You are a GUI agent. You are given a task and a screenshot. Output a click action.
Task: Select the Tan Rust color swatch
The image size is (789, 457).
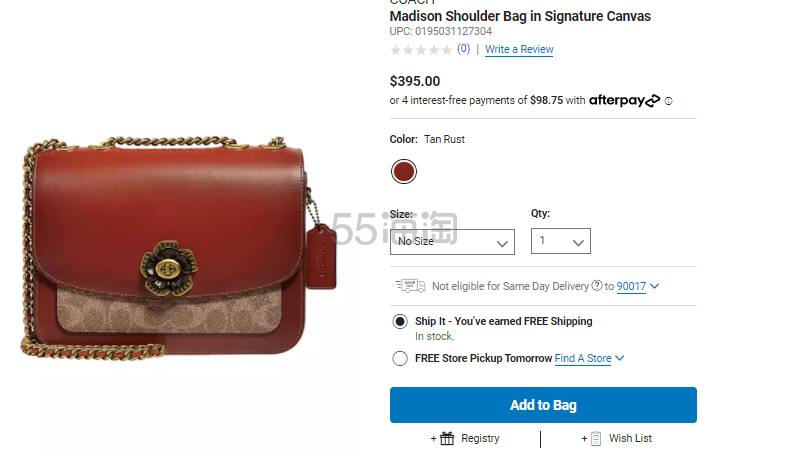(x=404, y=172)
